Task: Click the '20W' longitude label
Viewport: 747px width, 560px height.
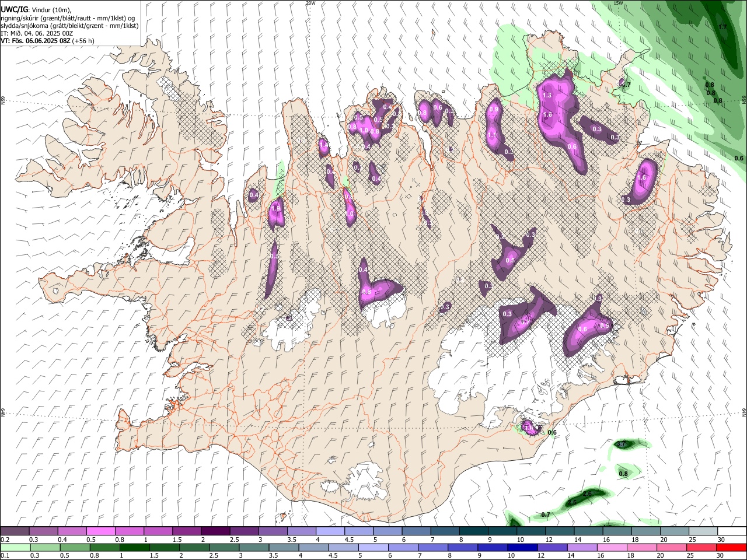Action: pyautogui.click(x=310, y=3)
